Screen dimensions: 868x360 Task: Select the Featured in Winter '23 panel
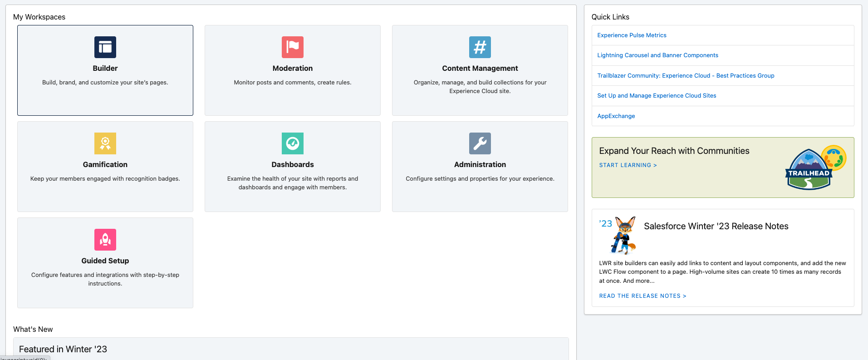click(290, 349)
